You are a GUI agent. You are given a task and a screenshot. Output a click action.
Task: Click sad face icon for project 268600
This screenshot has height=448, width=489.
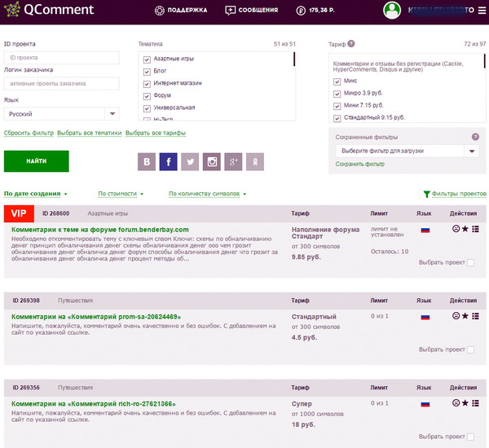click(456, 229)
